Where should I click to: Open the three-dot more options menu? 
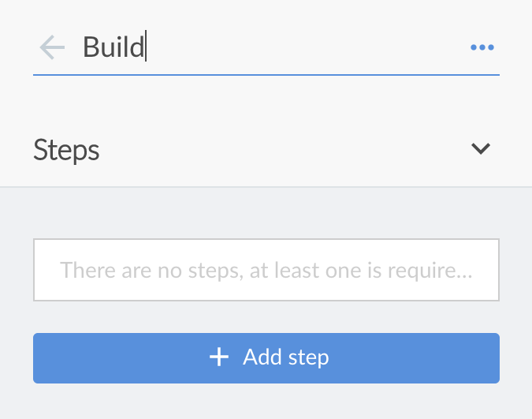click(482, 48)
